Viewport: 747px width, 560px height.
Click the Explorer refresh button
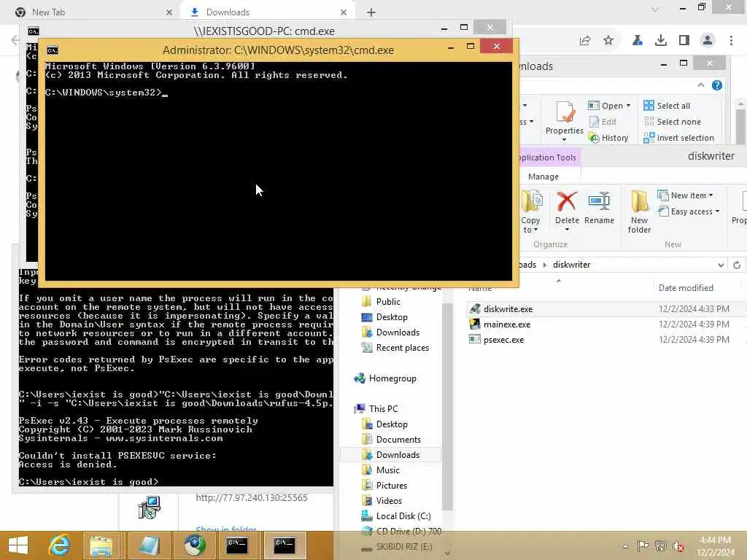[x=737, y=265]
